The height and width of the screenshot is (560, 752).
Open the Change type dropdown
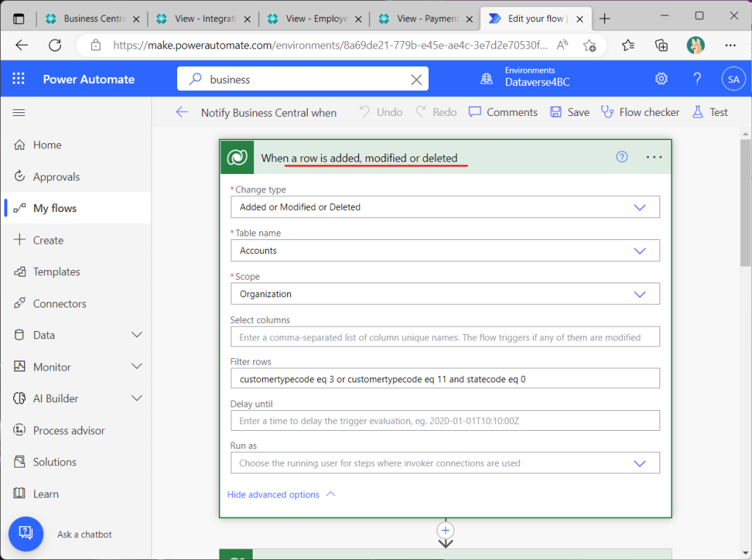(x=445, y=207)
